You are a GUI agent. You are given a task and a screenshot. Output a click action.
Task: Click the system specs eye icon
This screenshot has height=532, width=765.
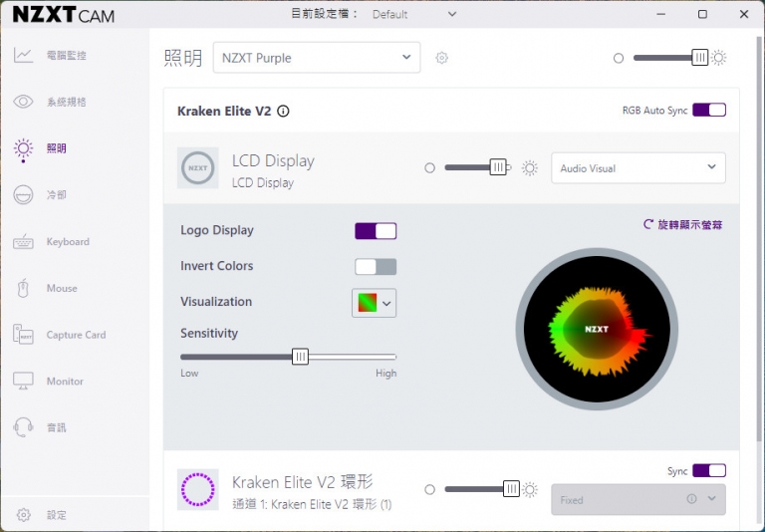pyautogui.click(x=23, y=102)
